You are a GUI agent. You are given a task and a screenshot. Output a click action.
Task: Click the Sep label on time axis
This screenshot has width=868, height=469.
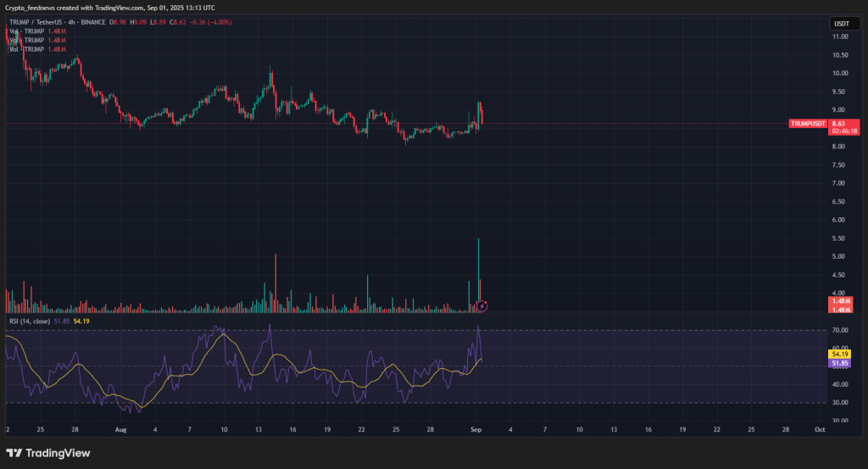(476, 430)
